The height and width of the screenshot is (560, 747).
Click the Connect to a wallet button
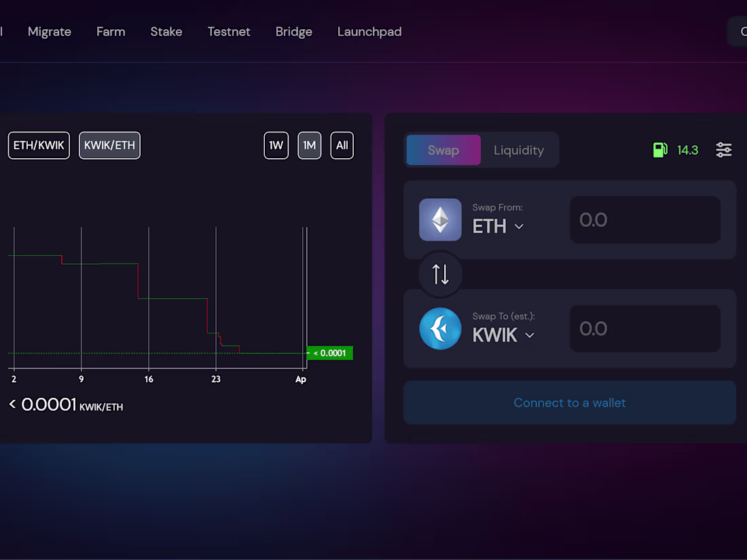[x=569, y=403]
